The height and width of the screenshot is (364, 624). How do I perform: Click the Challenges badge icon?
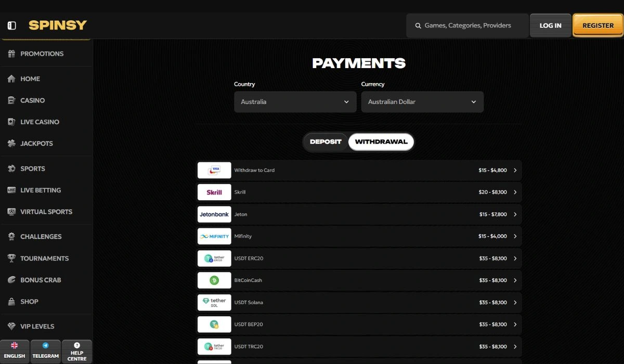(11, 237)
